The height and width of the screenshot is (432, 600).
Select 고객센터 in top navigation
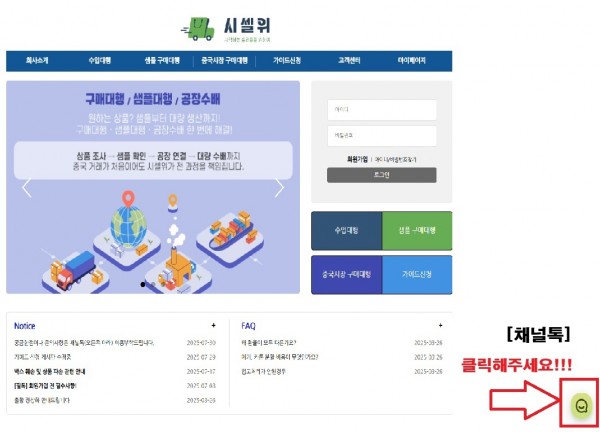349,60
